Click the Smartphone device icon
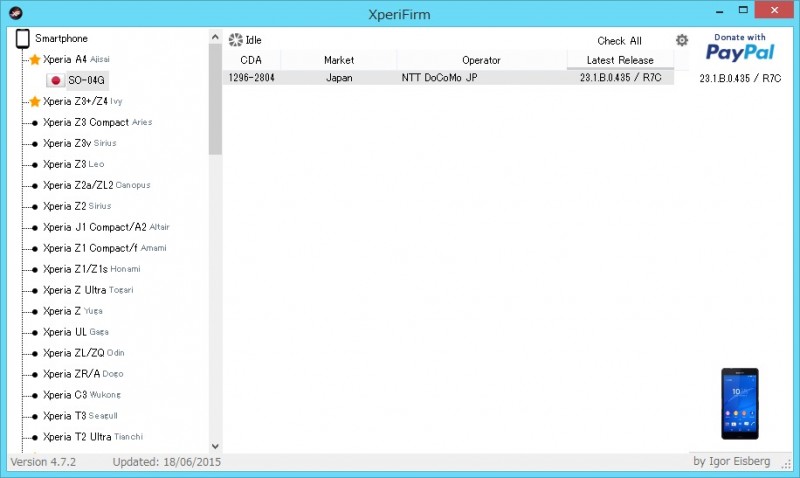 pos(22,39)
